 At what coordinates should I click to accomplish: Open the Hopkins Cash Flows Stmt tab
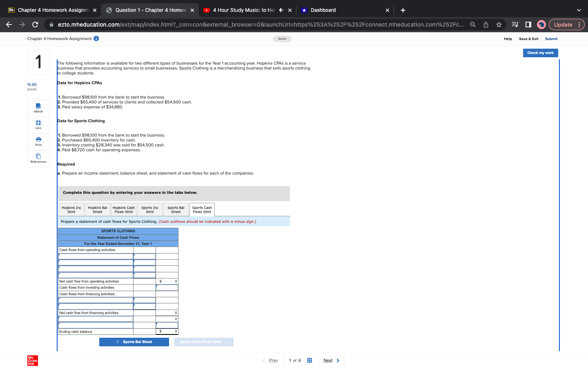tap(124, 210)
